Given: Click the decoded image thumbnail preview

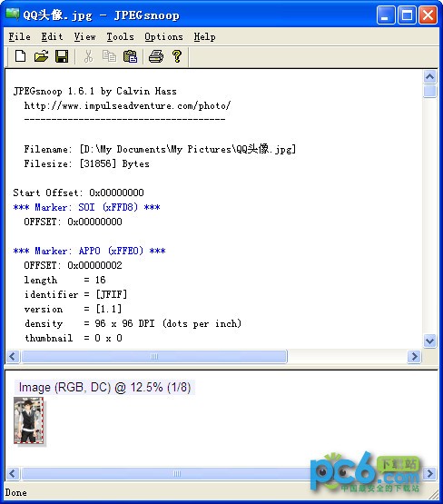Looking at the screenshot, I should (28, 420).
